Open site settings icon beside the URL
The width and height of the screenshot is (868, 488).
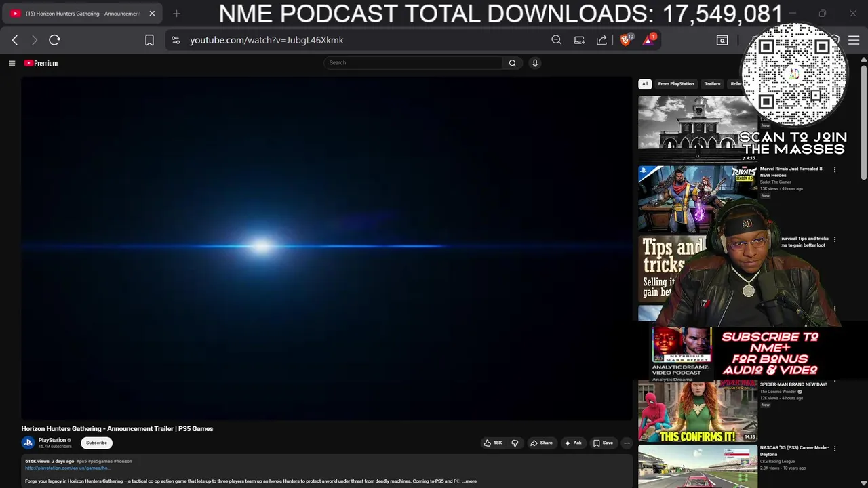click(176, 40)
